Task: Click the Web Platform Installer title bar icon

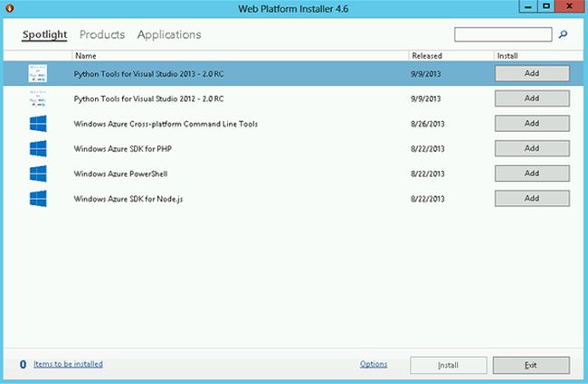Action: pyautogui.click(x=10, y=7)
